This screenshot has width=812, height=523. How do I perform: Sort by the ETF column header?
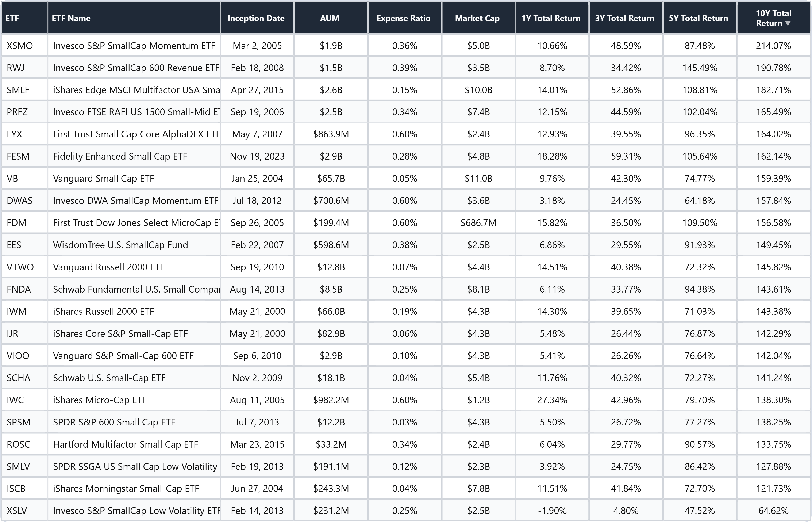pos(13,18)
